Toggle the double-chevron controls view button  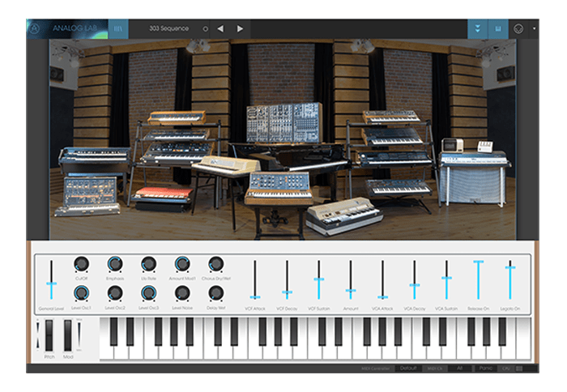[x=478, y=28]
